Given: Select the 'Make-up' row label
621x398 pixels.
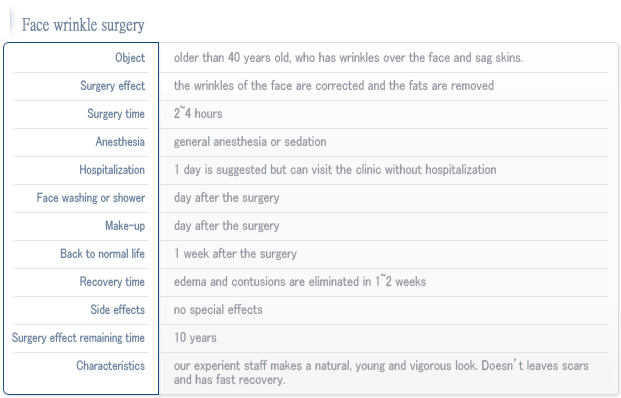Looking at the screenshot, I should (x=125, y=226).
